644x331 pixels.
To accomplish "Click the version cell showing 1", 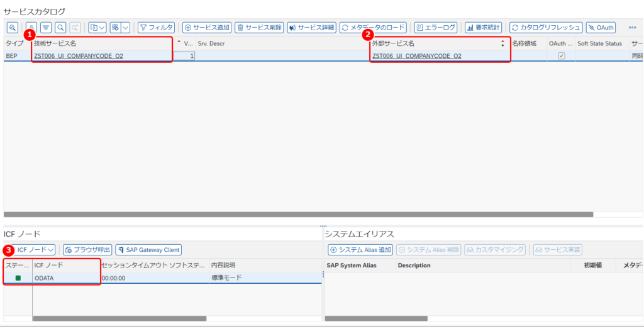I will (x=184, y=56).
